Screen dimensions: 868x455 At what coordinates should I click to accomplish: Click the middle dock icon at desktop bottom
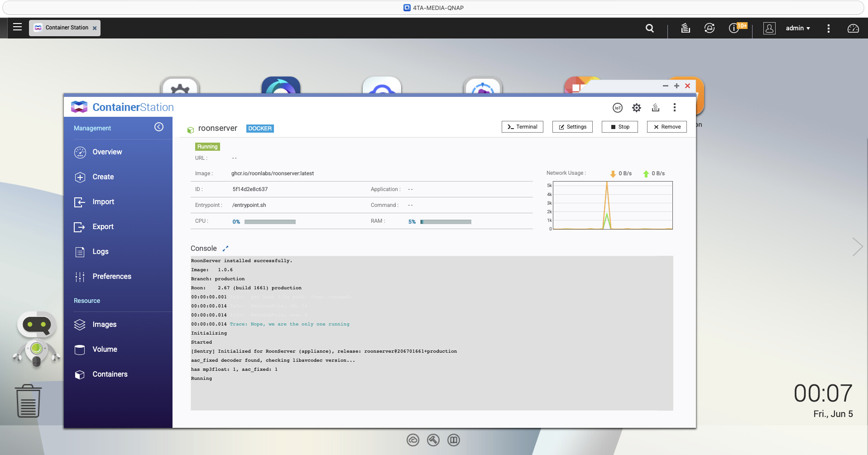tap(433, 440)
